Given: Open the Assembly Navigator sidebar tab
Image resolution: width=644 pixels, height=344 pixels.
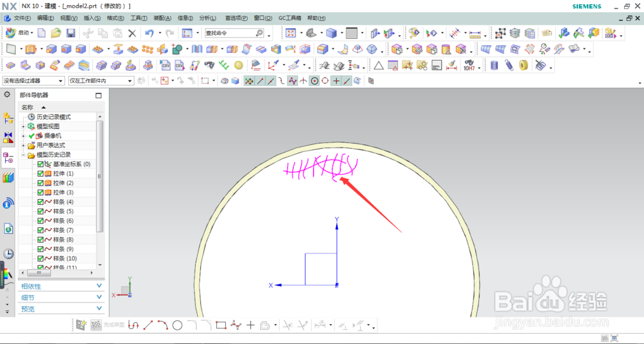Looking at the screenshot, I should pos(8,119).
